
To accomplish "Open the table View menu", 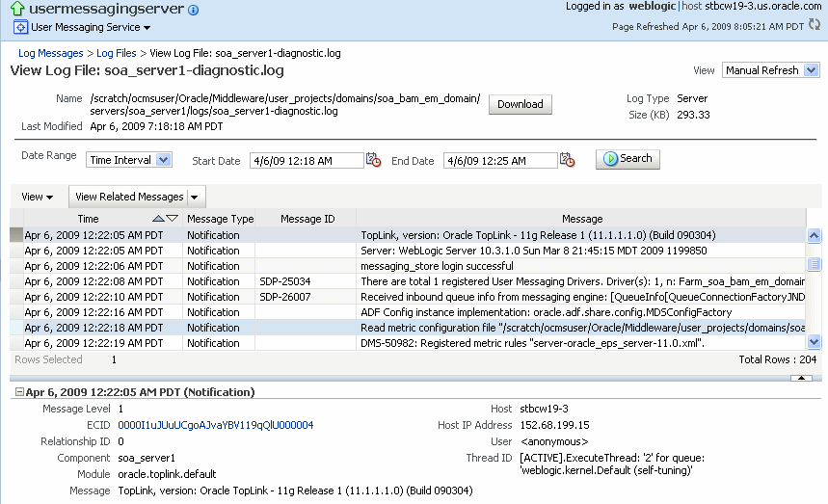I will click(x=37, y=197).
